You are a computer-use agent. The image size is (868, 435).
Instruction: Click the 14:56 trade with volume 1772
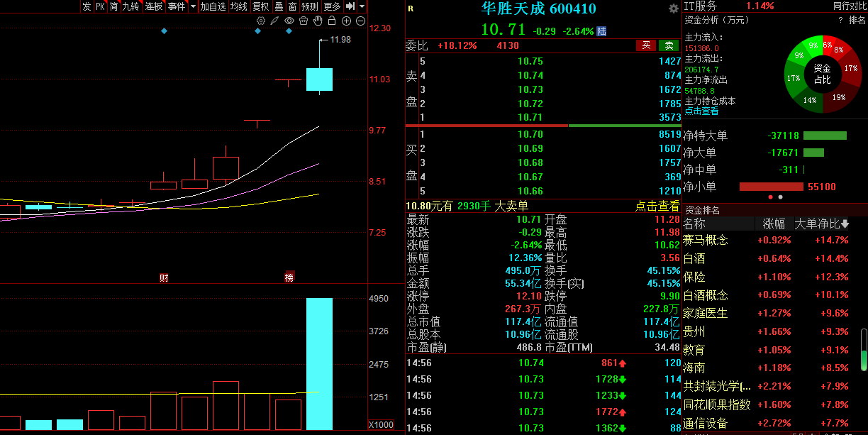click(542, 412)
